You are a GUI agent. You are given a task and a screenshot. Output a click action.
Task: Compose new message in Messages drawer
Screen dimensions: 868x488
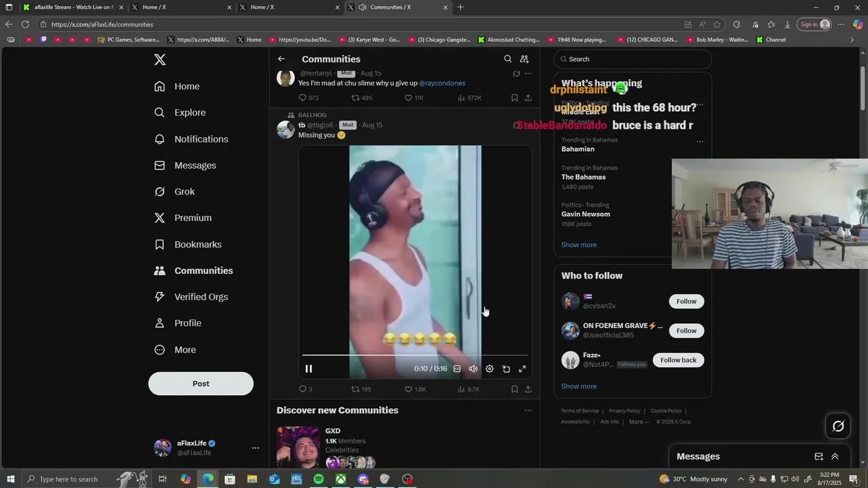[x=818, y=457]
